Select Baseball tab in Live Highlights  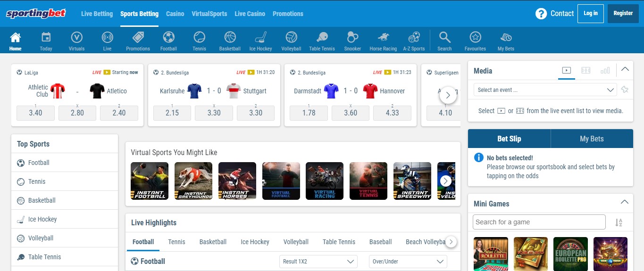point(380,242)
